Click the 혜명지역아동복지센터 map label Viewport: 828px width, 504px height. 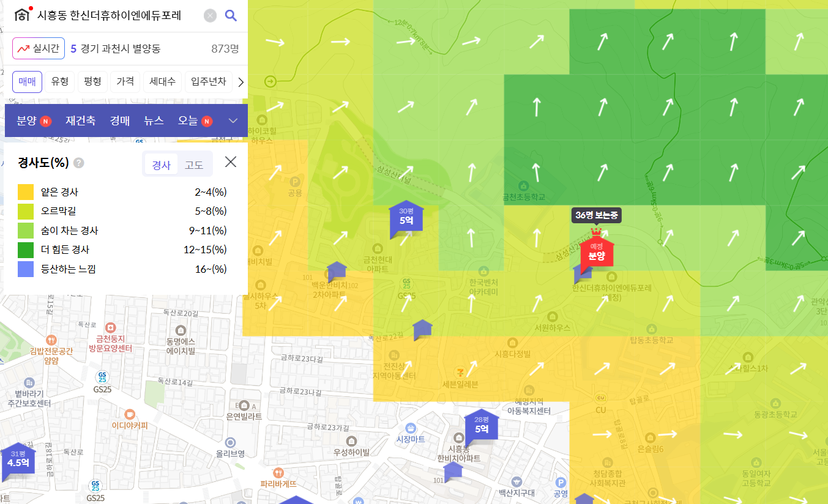529,406
